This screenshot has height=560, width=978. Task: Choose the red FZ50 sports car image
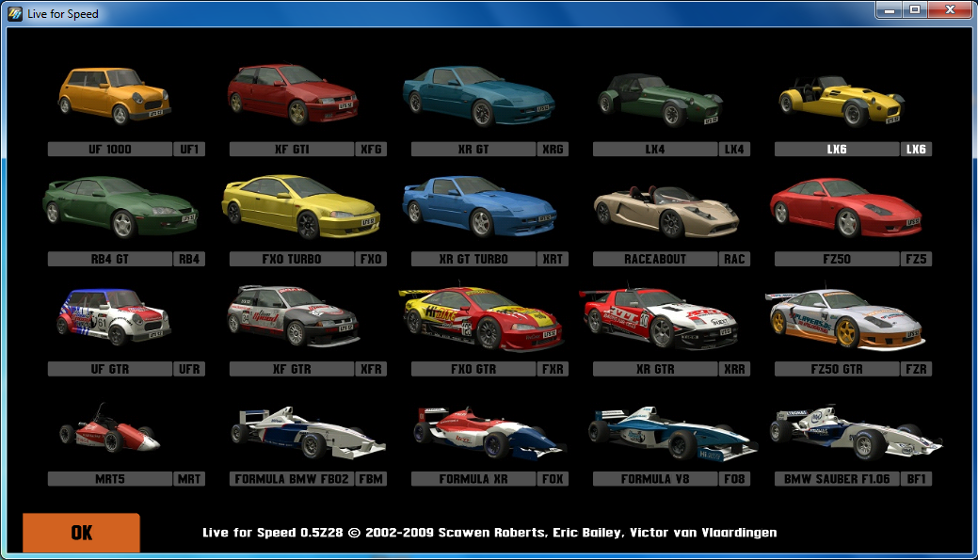pos(845,208)
